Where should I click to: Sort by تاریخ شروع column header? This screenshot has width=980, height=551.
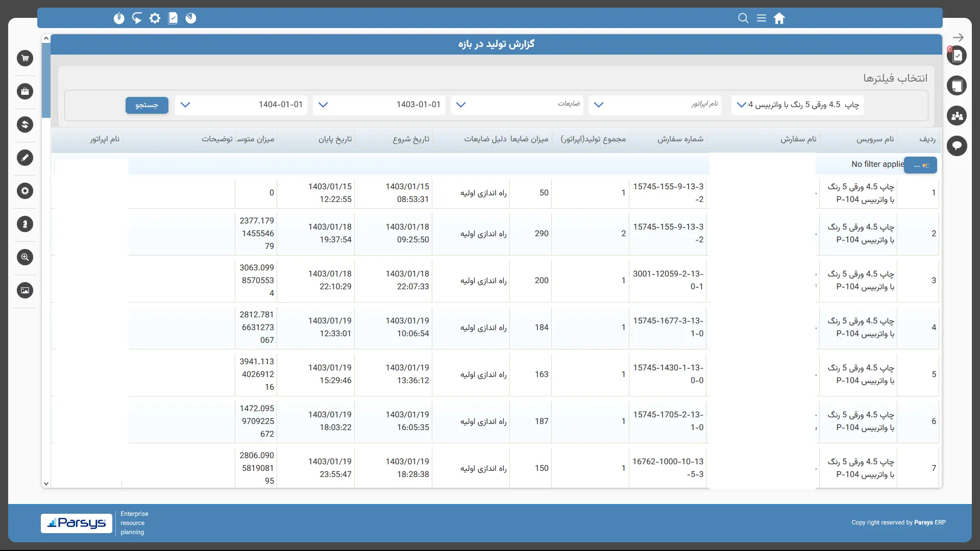[410, 139]
